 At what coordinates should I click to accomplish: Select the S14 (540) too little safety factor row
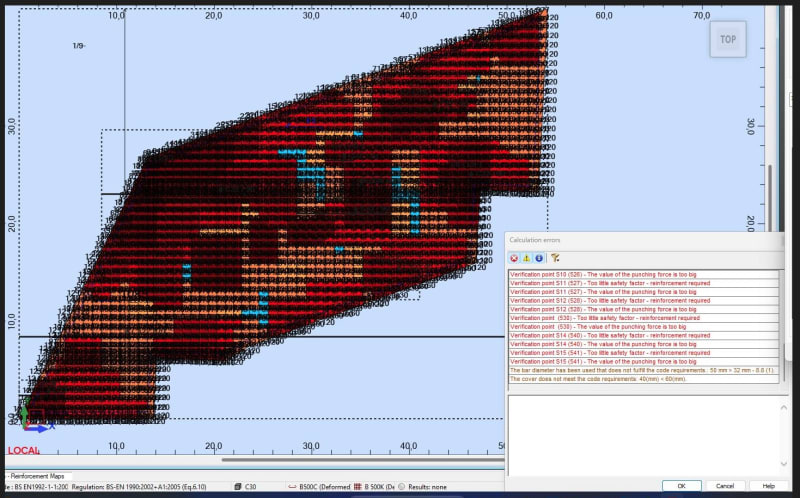pos(644,335)
